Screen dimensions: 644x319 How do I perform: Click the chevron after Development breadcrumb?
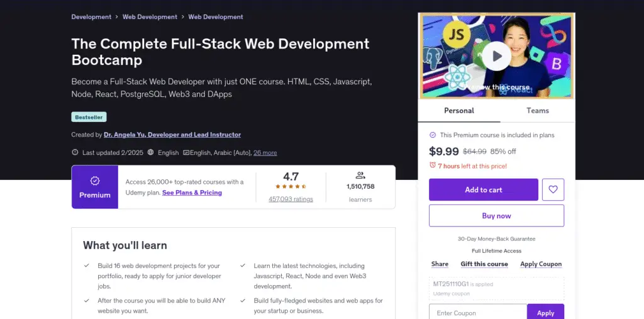pyautogui.click(x=116, y=17)
